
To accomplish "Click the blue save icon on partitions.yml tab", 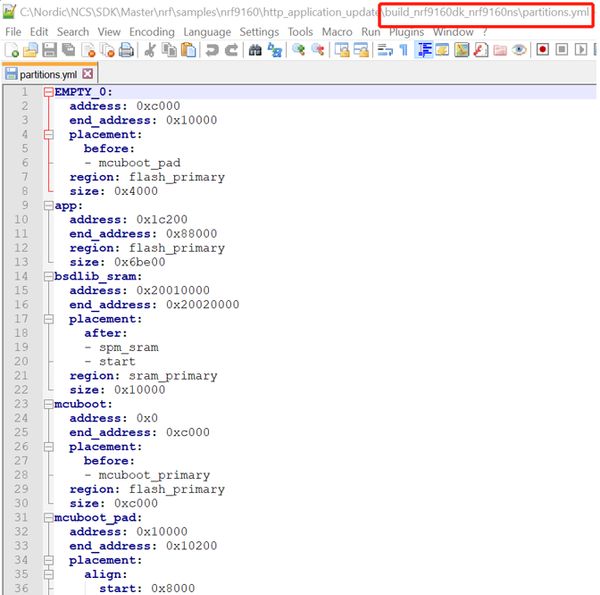I will (11, 74).
